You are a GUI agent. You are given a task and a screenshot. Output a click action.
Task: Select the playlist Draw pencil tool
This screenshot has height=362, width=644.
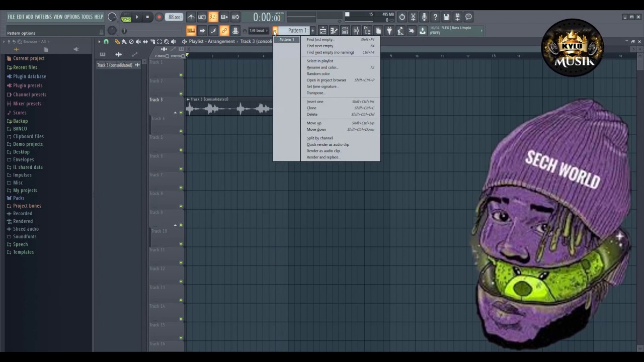pos(117,42)
